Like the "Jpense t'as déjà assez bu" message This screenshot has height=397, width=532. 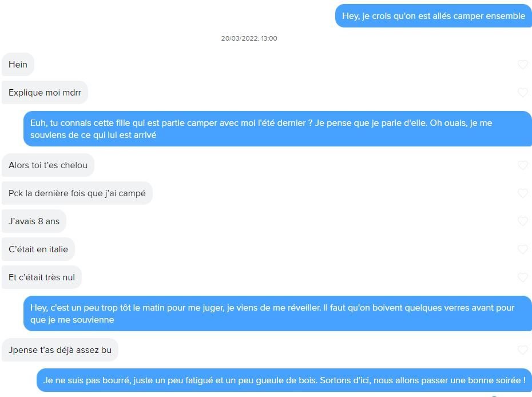[523, 350]
